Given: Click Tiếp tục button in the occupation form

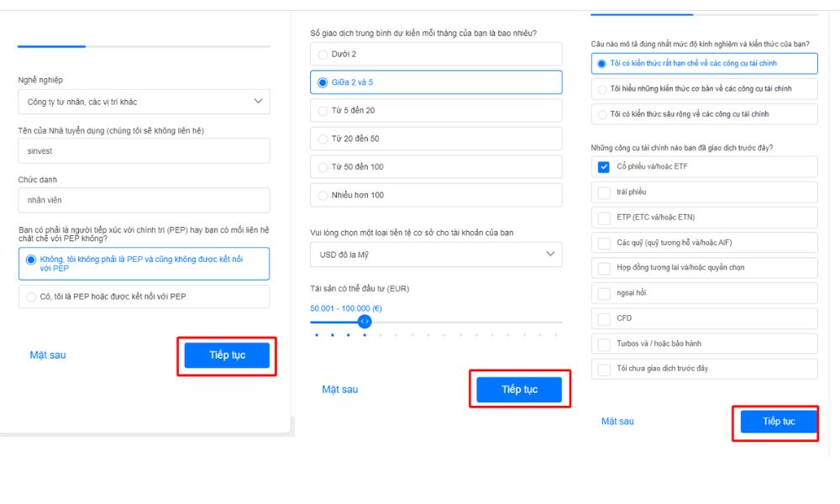Looking at the screenshot, I should coord(227,355).
